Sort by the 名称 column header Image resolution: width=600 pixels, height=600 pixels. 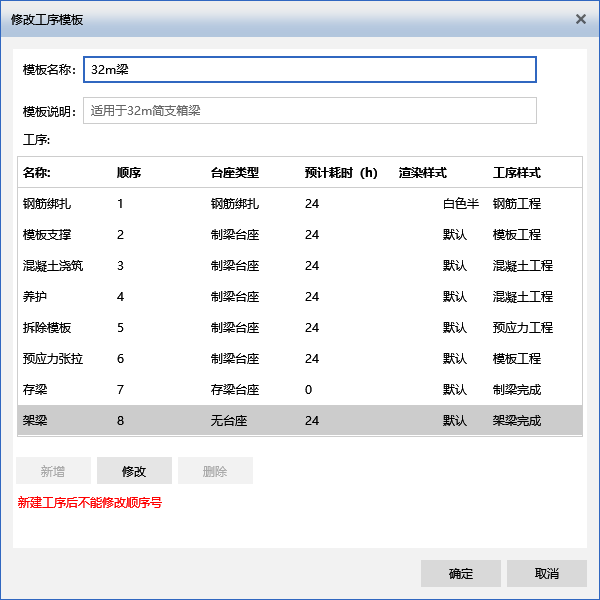pyautogui.click(x=37, y=172)
